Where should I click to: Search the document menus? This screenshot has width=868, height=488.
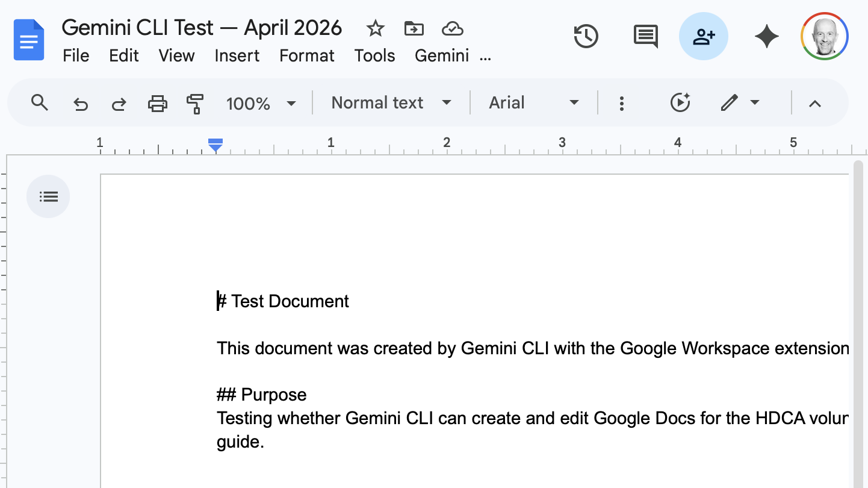click(40, 103)
